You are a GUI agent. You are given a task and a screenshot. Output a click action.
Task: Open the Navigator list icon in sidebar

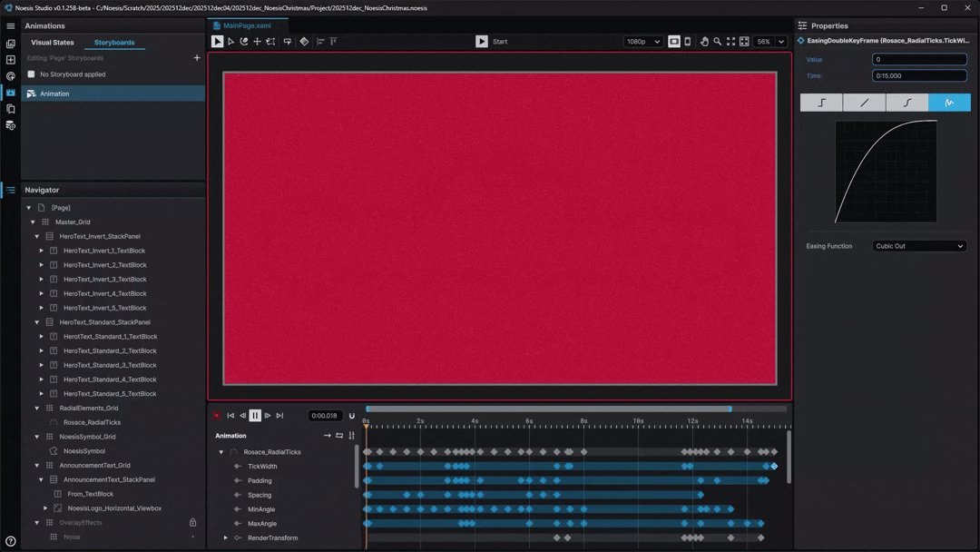(11, 190)
